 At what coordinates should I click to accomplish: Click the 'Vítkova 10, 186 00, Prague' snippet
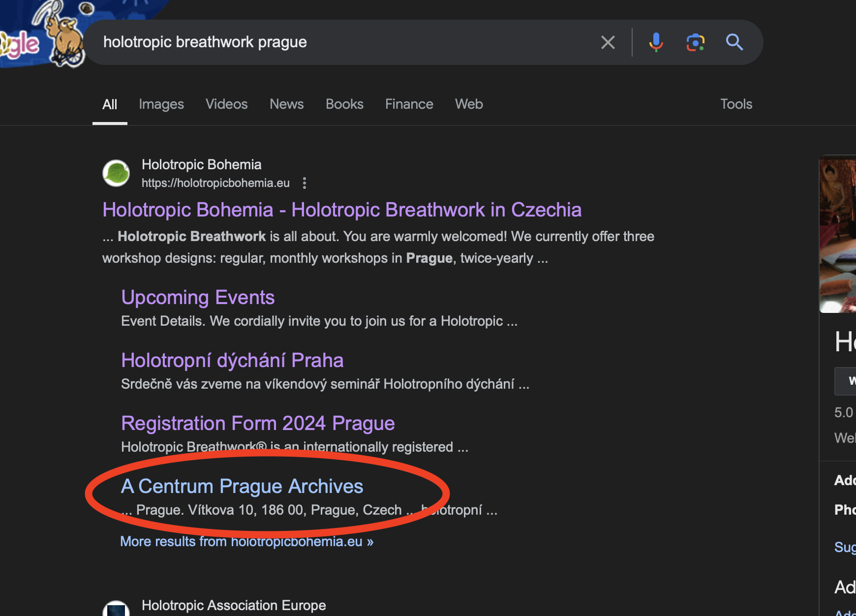(309, 510)
